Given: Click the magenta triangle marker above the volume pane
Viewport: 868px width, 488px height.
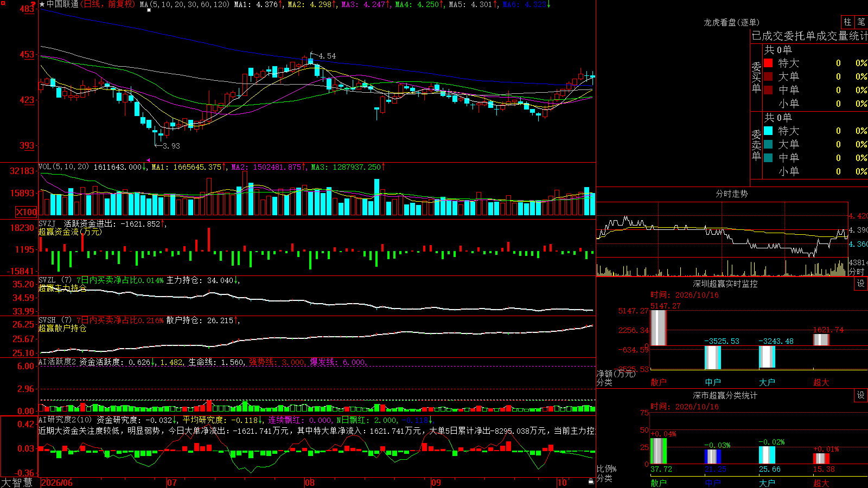Looking at the screenshot, I should (149, 160).
